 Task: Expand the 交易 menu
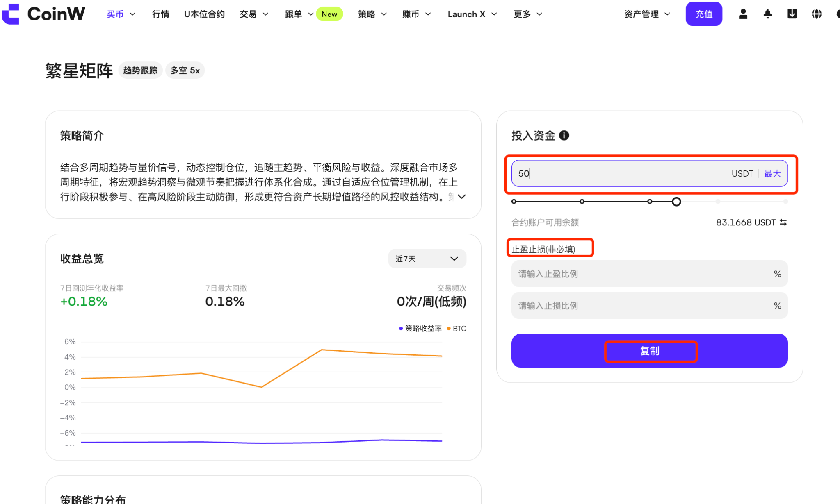coord(254,14)
